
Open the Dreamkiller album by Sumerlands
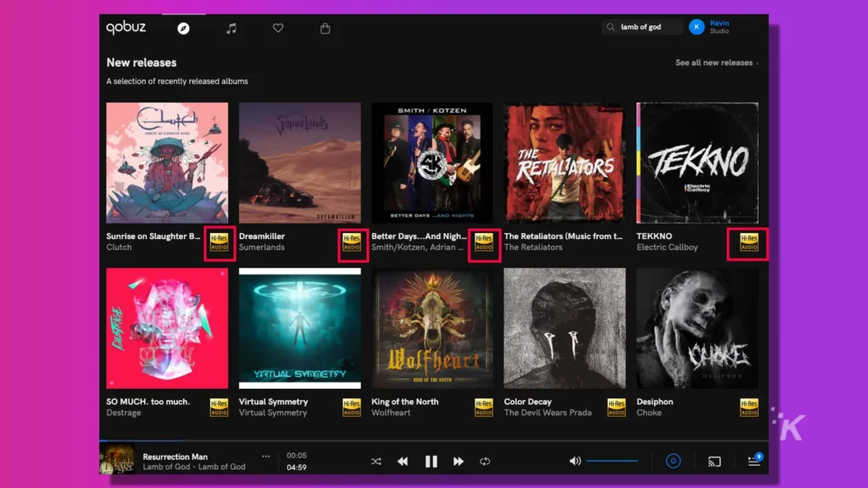tap(300, 161)
